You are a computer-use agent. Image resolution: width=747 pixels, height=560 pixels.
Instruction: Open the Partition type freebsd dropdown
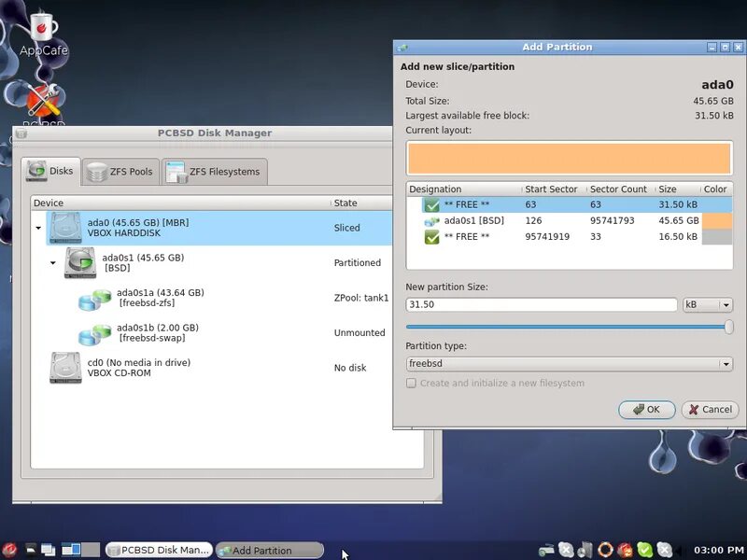569,364
